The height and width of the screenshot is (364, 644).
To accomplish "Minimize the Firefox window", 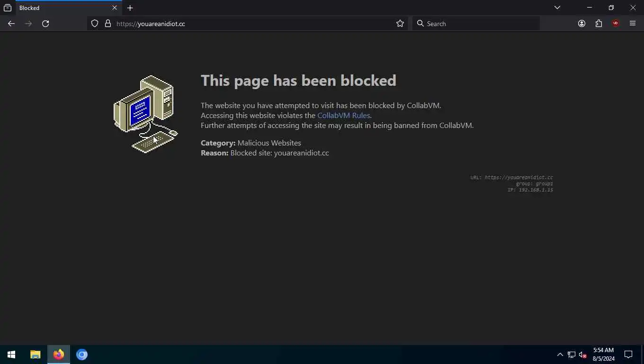I will (590, 8).
